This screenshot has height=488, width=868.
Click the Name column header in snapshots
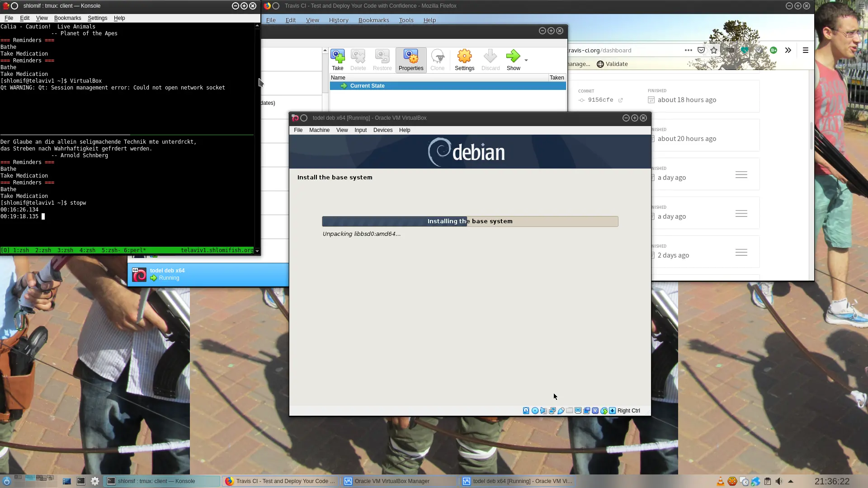(x=439, y=78)
